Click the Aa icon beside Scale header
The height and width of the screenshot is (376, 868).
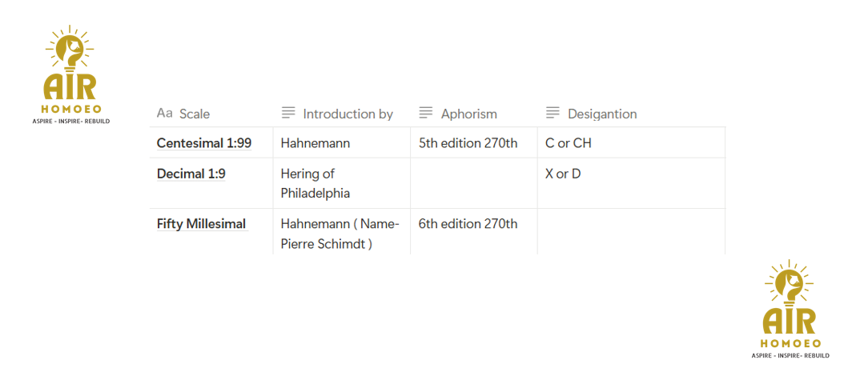coord(164,114)
